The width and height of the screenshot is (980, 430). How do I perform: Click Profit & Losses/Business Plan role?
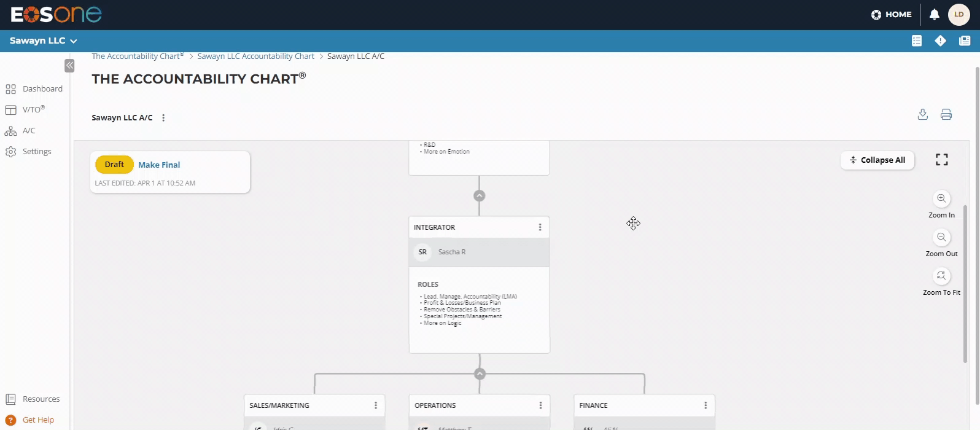(462, 303)
